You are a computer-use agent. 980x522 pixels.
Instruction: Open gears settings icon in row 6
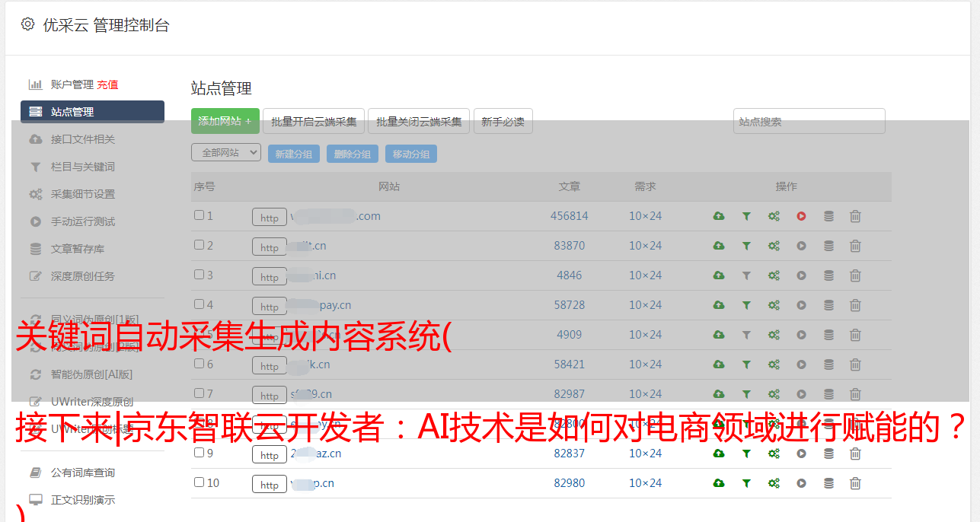(774, 364)
